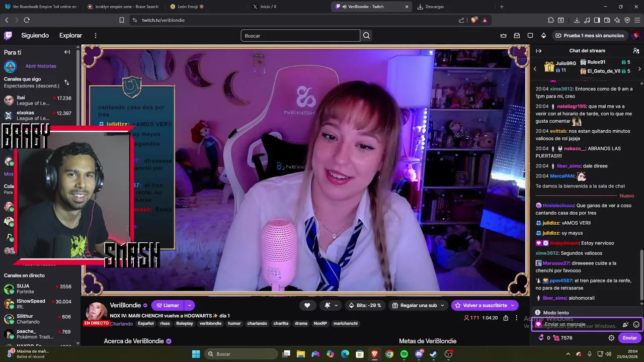
Task: Open Bits balance icon under chat
Action: click(x=541, y=338)
